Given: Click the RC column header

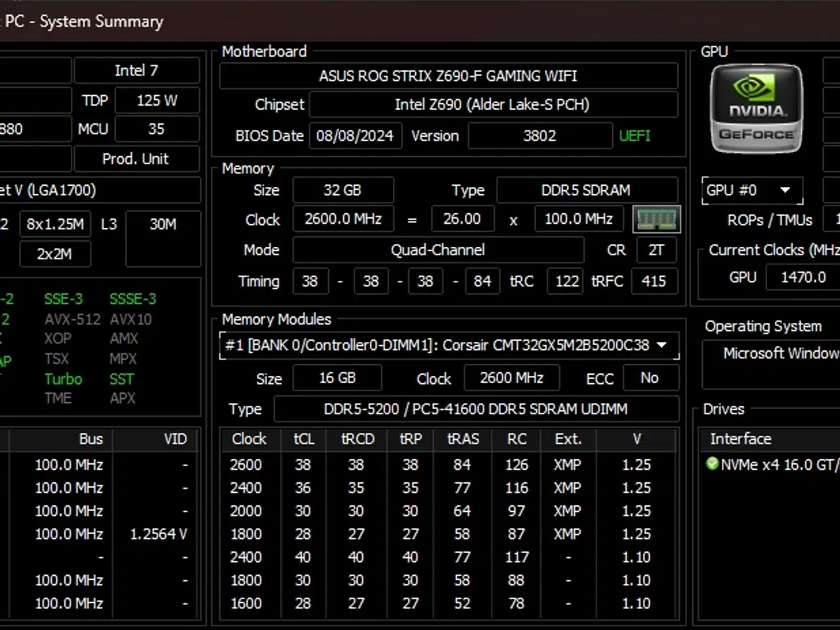Looking at the screenshot, I should point(517,439).
